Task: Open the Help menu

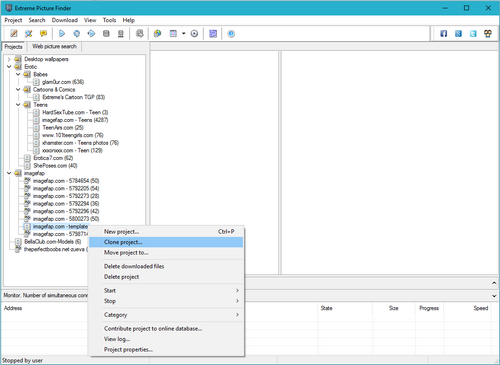Action: [x=129, y=20]
